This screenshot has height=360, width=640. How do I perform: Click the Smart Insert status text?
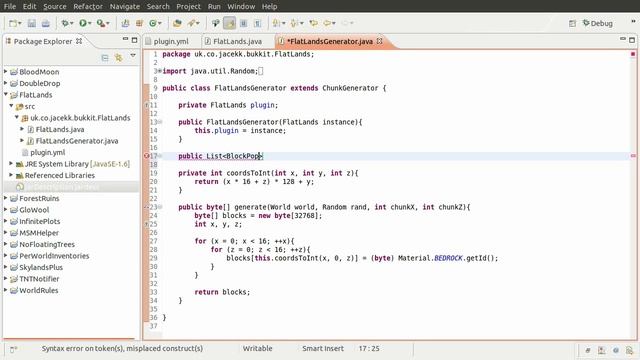(x=323, y=349)
